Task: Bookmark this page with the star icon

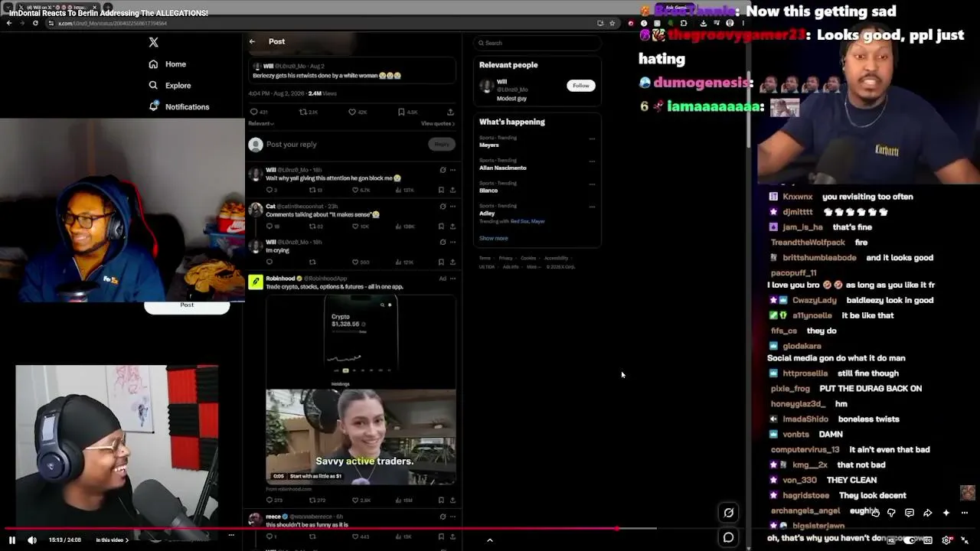Action: click(x=612, y=23)
